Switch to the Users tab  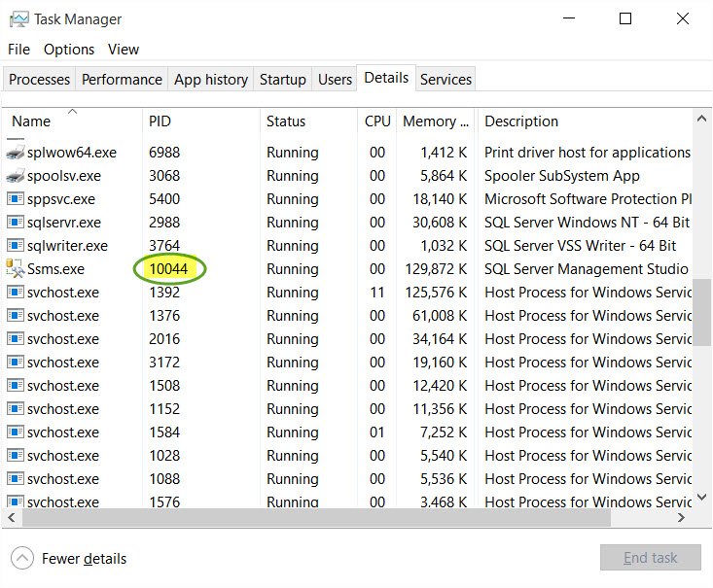tap(335, 79)
